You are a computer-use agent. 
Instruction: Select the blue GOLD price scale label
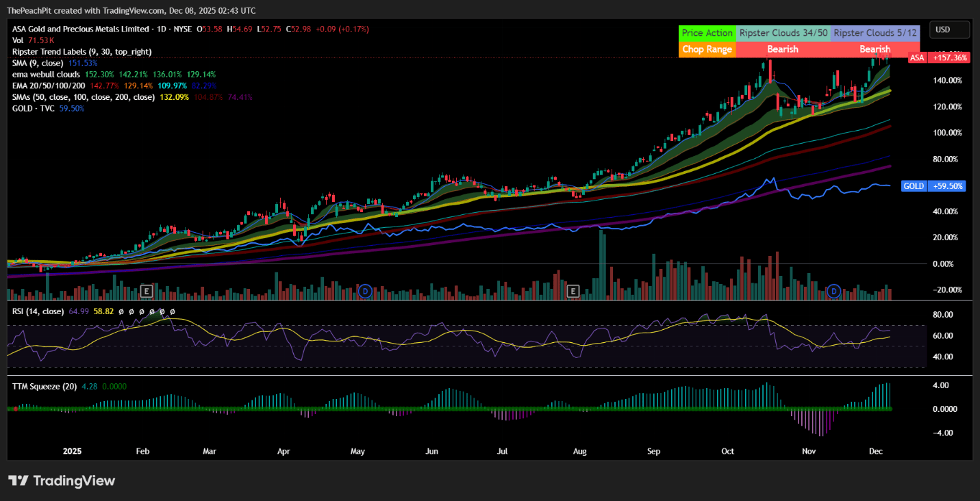tap(914, 186)
